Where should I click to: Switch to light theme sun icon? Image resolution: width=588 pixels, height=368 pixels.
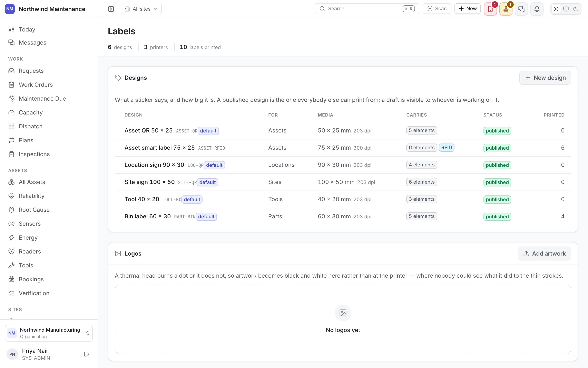[556, 9]
